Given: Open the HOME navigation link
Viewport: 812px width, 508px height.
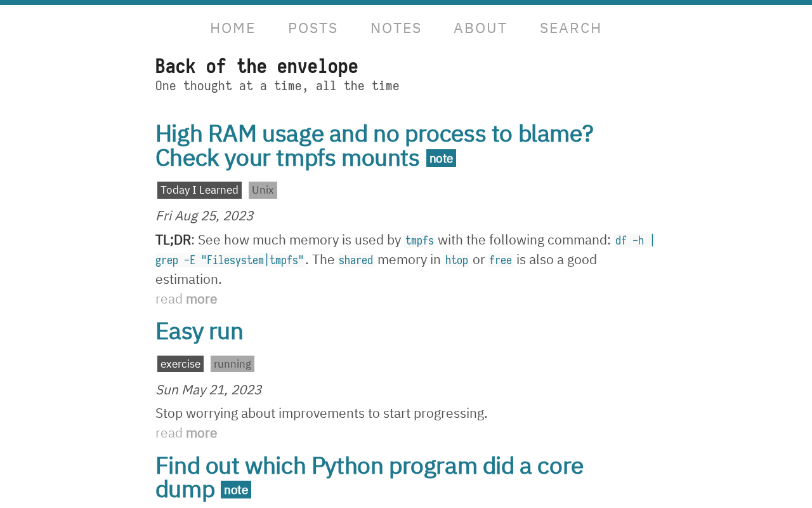Looking at the screenshot, I should point(232,28).
